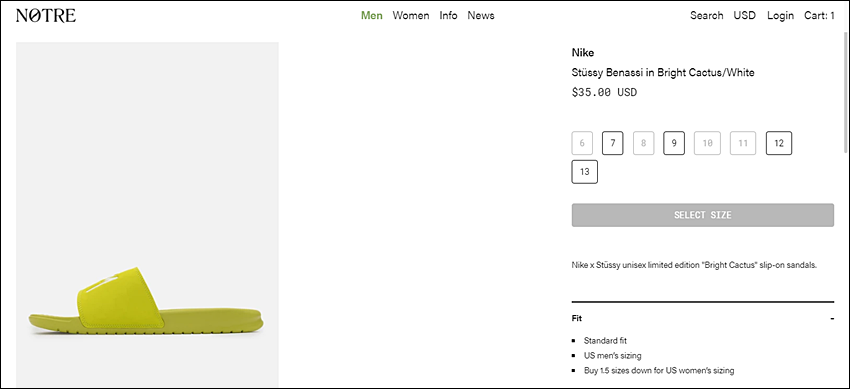Image resolution: width=850 pixels, height=389 pixels.
Task: Select size 7
Action: (613, 144)
